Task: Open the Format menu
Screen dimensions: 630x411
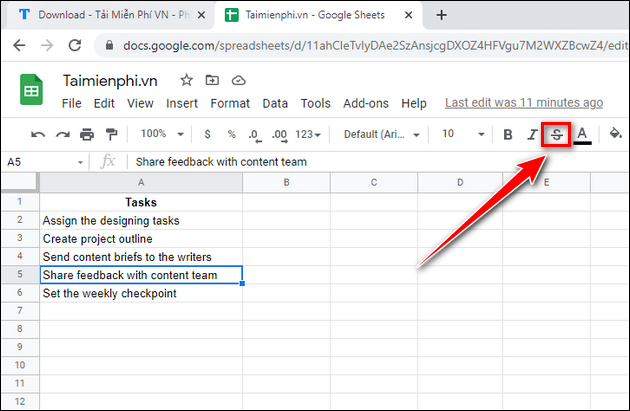Action: [x=230, y=103]
